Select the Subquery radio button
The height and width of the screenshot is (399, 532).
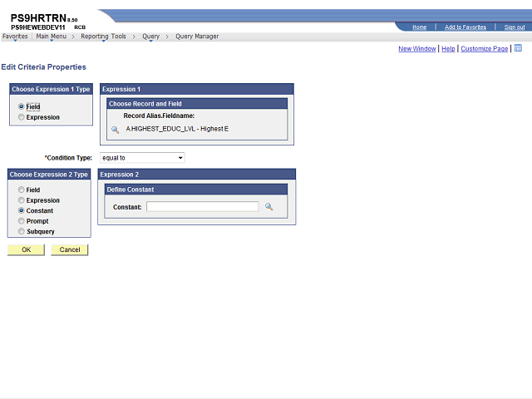pyautogui.click(x=22, y=231)
